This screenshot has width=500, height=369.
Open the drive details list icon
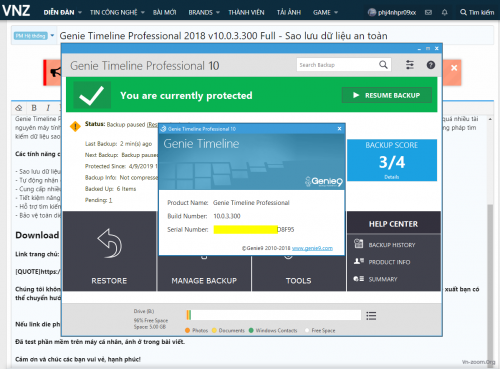[x=371, y=316]
